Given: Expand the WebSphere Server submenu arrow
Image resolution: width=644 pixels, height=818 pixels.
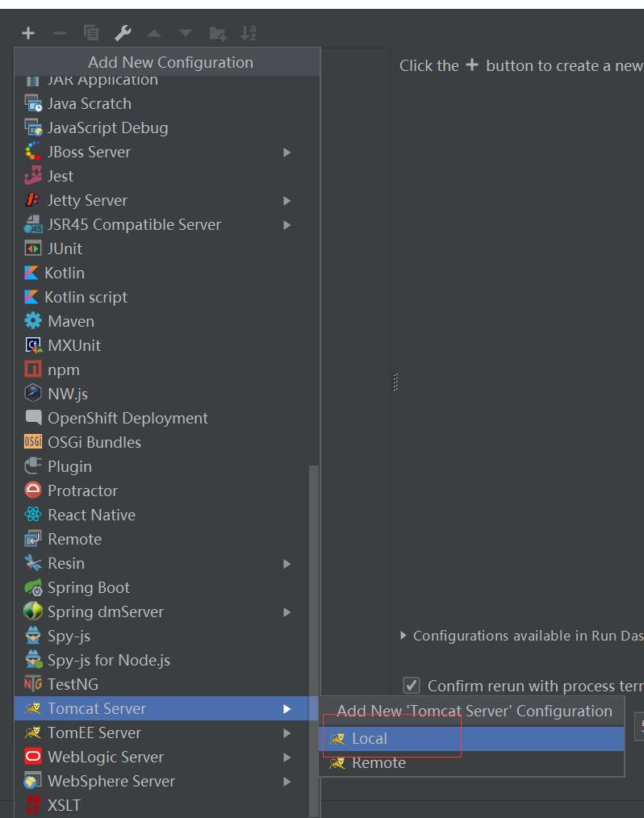Looking at the screenshot, I should pyautogui.click(x=286, y=782).
